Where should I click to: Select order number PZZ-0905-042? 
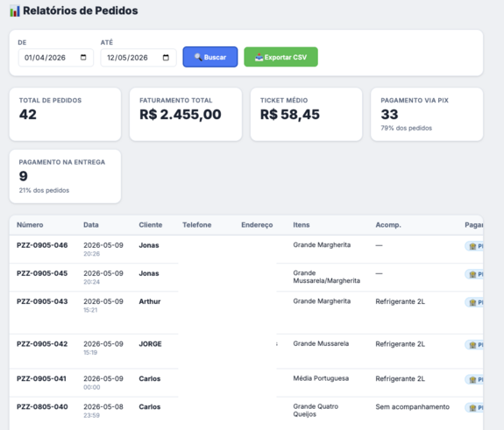(x=42, y=344)
